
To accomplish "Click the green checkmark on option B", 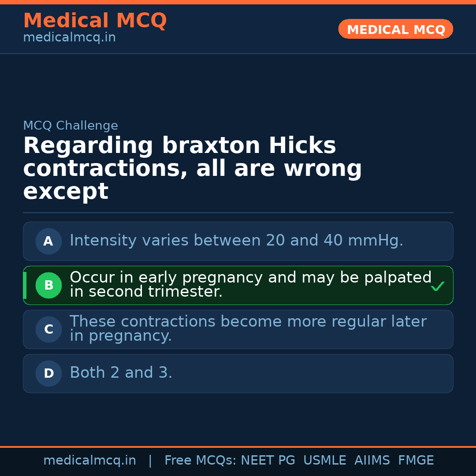I will [437, 286].
